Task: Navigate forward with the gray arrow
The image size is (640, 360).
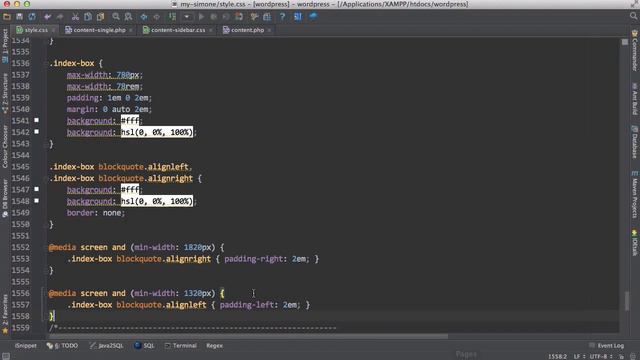Action: point(156,17)
